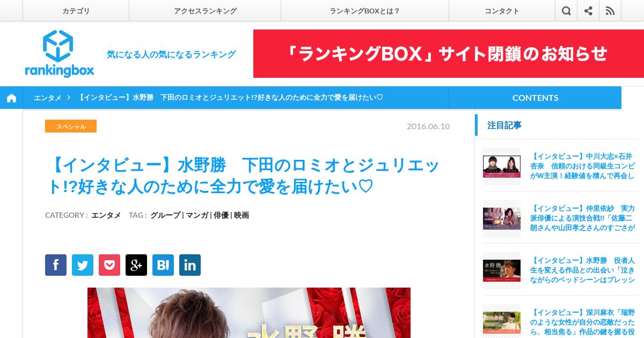
Task: Share article on LinkedIn
Action: coord(190,265)
